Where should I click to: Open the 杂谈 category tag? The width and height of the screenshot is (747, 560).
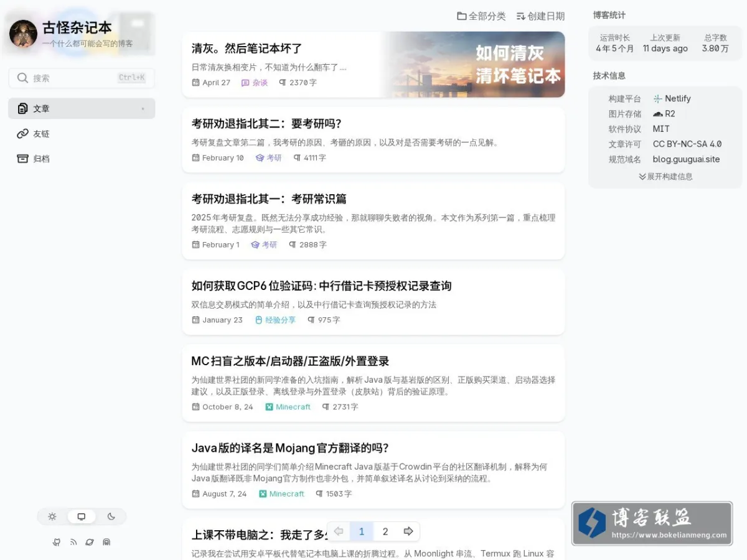(255, 82)
